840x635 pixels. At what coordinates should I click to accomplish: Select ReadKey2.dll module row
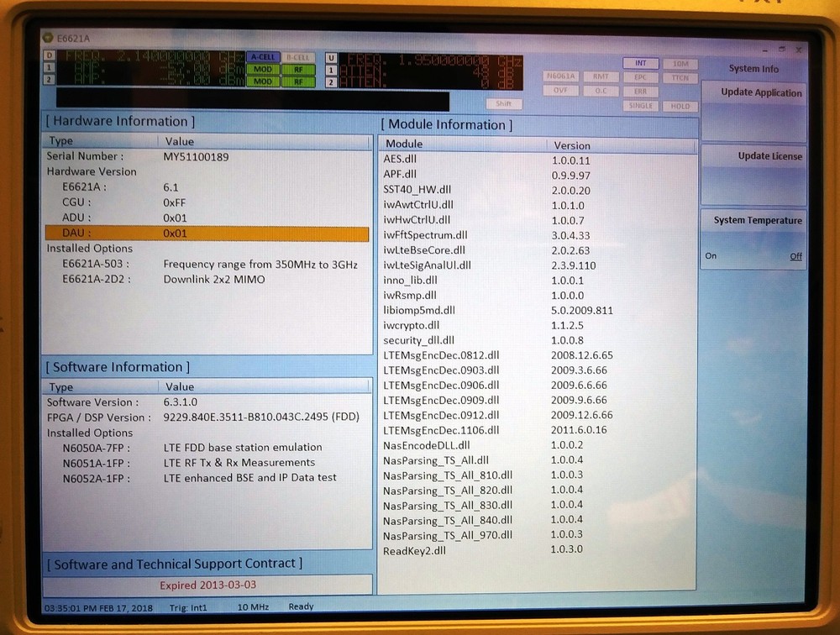(x=538, y=550)
